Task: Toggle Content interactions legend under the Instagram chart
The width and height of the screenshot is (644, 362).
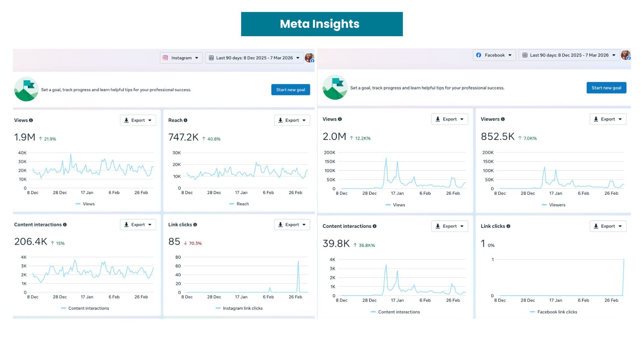Action: tap(85, 308)
